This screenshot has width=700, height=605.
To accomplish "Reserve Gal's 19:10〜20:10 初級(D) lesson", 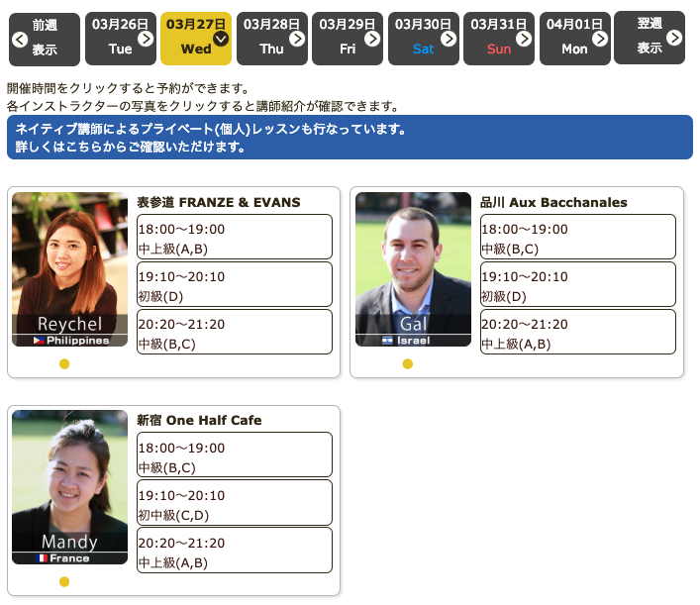I will click(577, 285).
